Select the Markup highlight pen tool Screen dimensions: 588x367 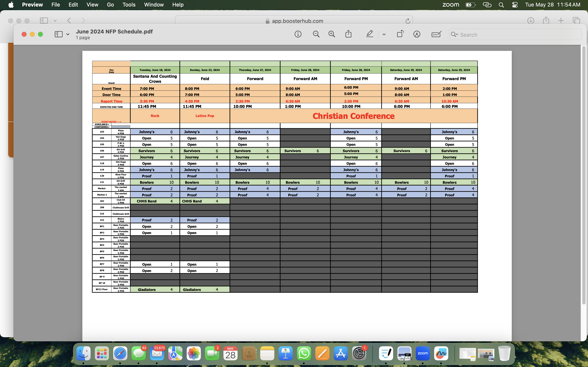click(370, 34)
